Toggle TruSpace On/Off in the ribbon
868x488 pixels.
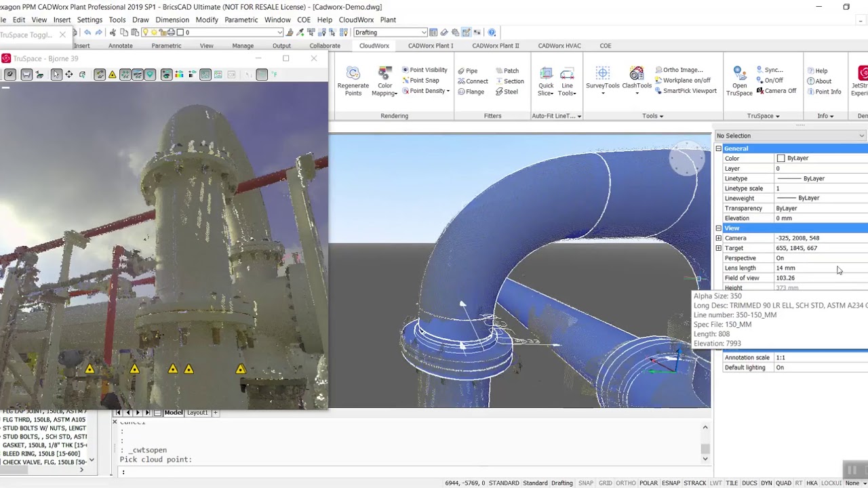click(x=769, y=81)
